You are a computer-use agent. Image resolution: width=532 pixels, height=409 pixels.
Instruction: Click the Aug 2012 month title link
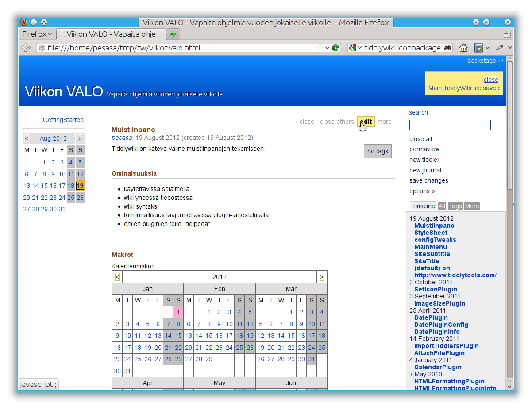point(53,138)
